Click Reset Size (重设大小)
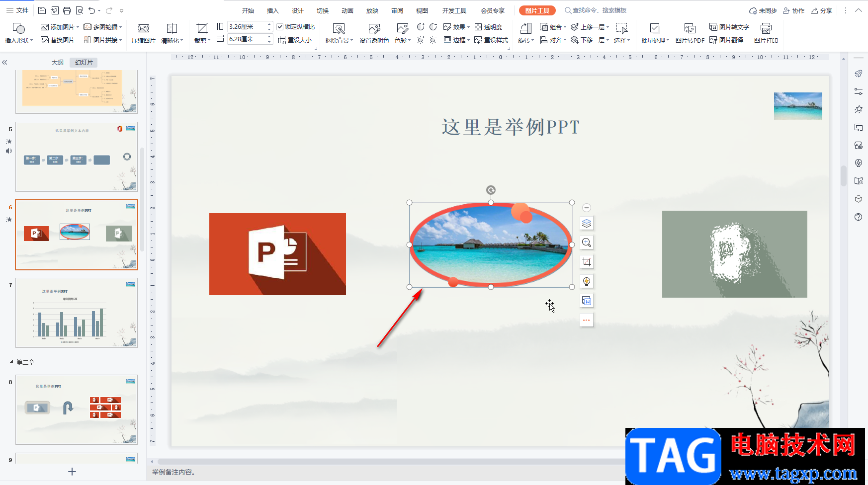The width and height of the screenshot is (868, 485). [x=295, y=40]
